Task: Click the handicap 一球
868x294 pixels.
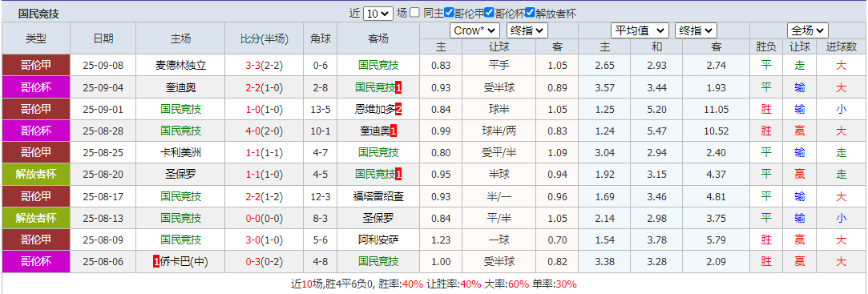Action: coord(499,240)
